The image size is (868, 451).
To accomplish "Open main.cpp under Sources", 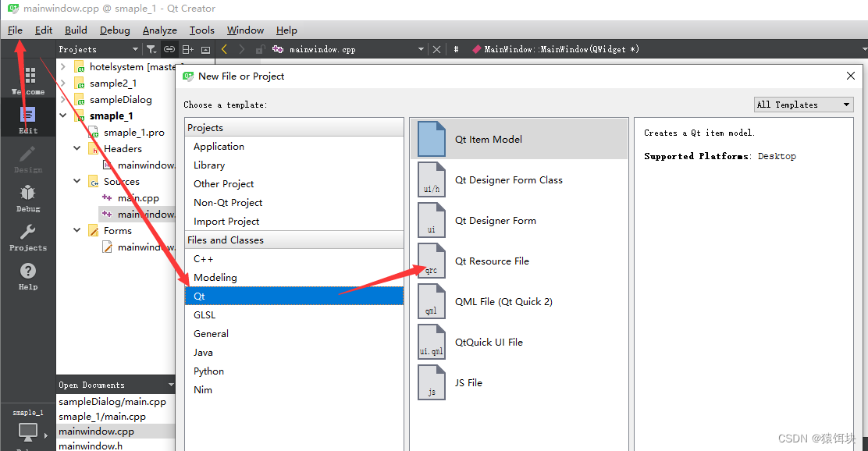I will (x=138, y=198).
